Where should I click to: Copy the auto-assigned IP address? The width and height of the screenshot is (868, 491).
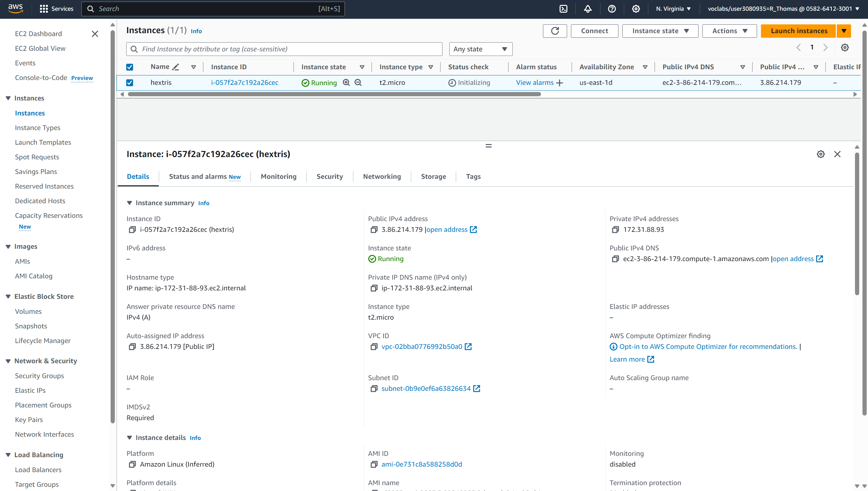(x=132, y=347)
